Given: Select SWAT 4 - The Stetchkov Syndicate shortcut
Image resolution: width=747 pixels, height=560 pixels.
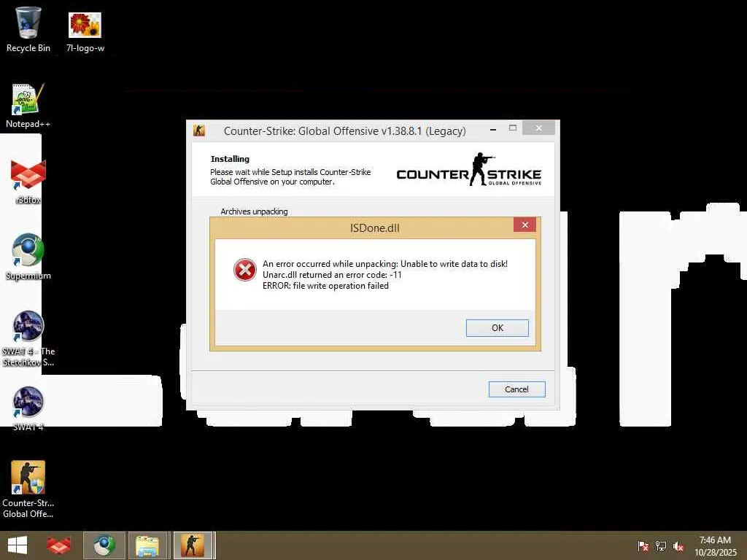Looking at the screenshot, I should (x=28, y=338).
